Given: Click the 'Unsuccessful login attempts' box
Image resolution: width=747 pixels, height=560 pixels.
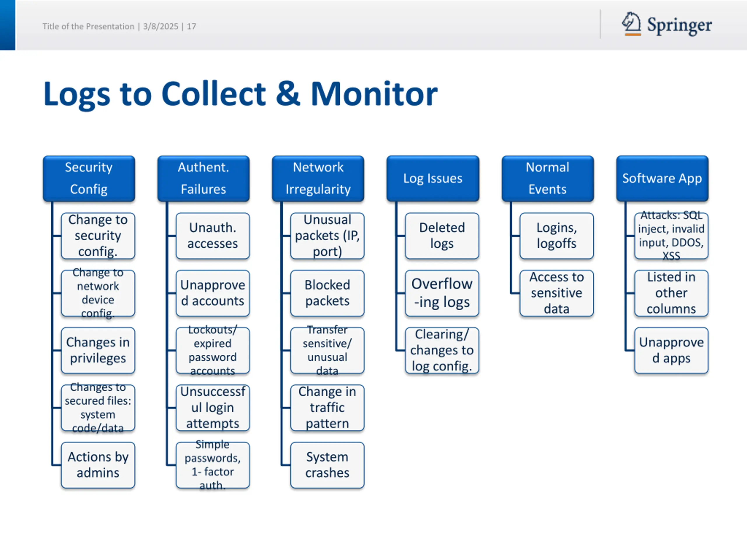Looking at the screenshot, I should (213, 408).
